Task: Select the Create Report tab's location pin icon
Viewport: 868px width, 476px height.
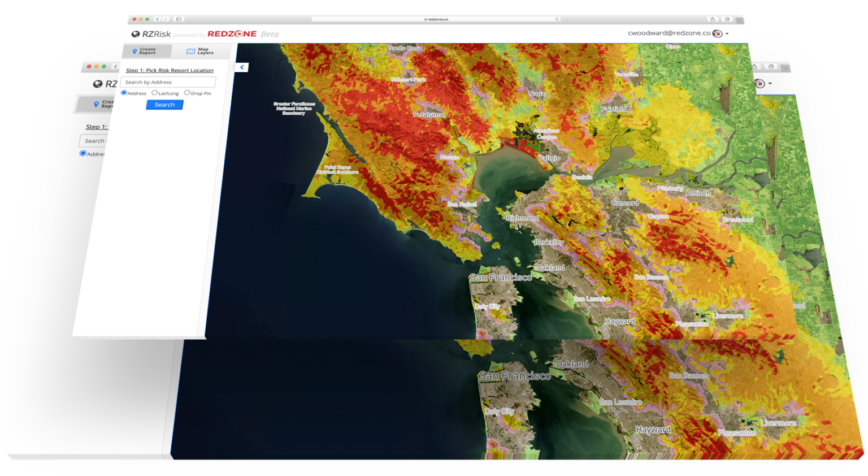Action: 134,52
